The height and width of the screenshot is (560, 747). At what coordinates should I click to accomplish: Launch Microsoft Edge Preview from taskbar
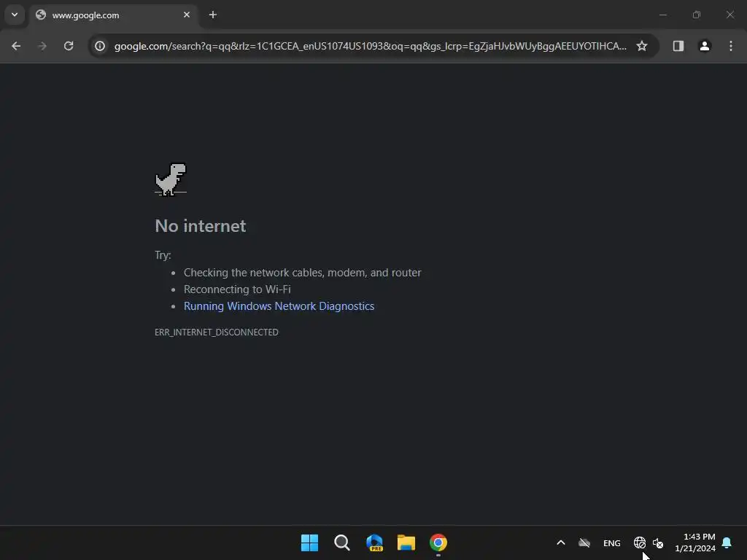[374, 542]
